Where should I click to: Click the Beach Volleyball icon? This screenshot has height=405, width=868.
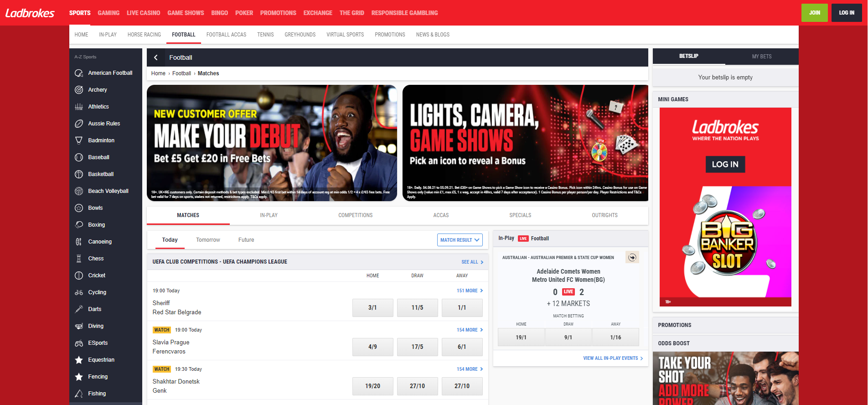click(79, 191)
